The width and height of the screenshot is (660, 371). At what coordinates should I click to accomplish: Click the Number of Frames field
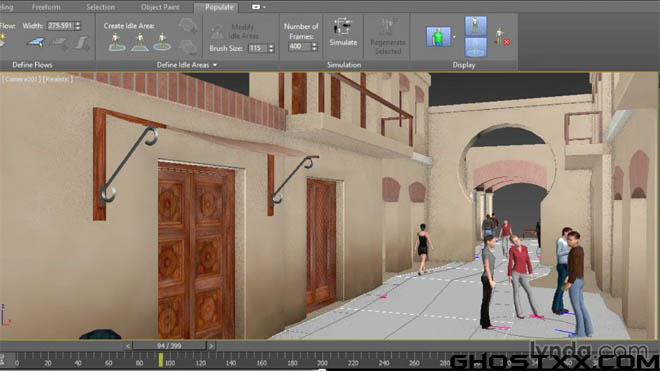point(299,46)
